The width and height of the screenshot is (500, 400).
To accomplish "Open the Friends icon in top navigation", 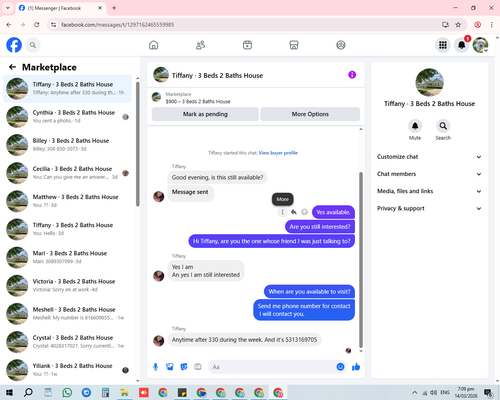I will pos(200,45).
